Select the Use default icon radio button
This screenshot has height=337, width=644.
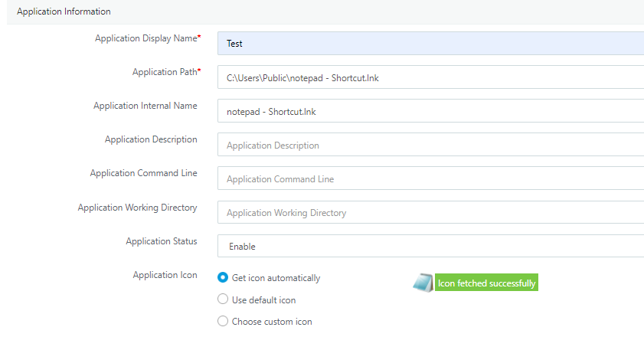223,299
